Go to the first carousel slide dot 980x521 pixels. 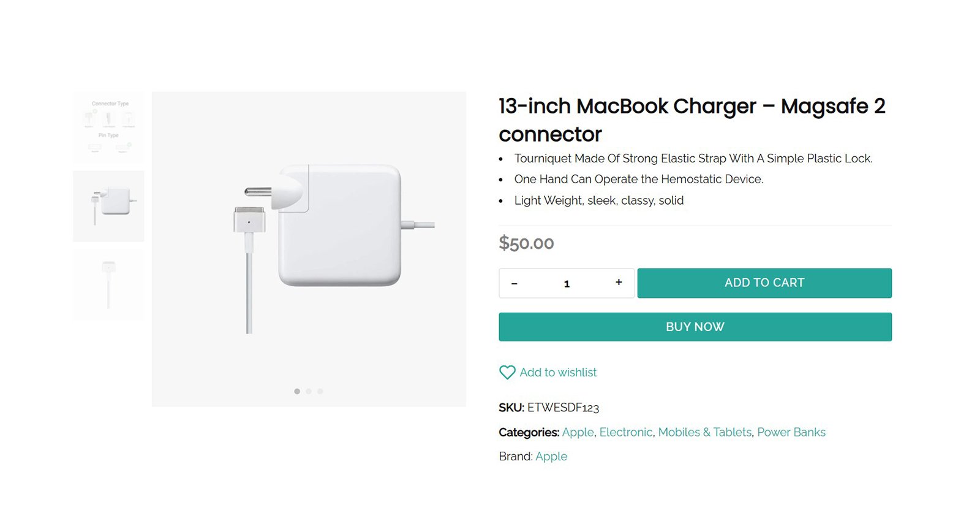pyautogui.click(x=297, y=391)
